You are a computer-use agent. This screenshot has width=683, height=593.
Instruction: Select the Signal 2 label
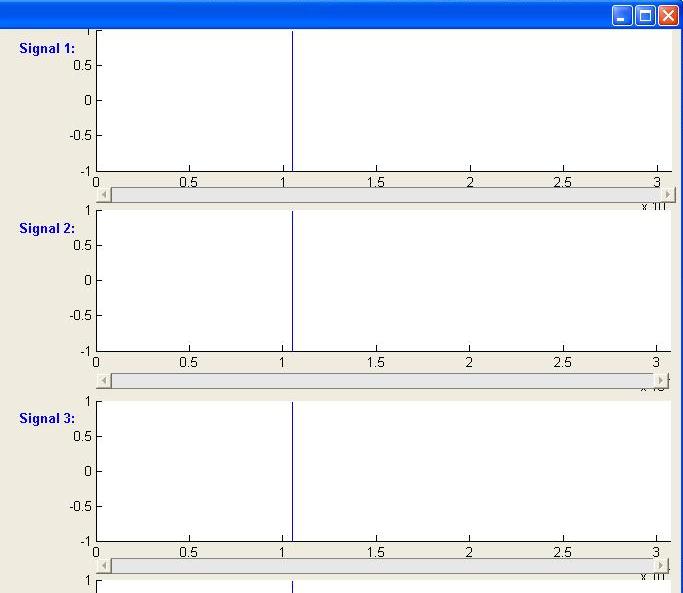(47, 229)
